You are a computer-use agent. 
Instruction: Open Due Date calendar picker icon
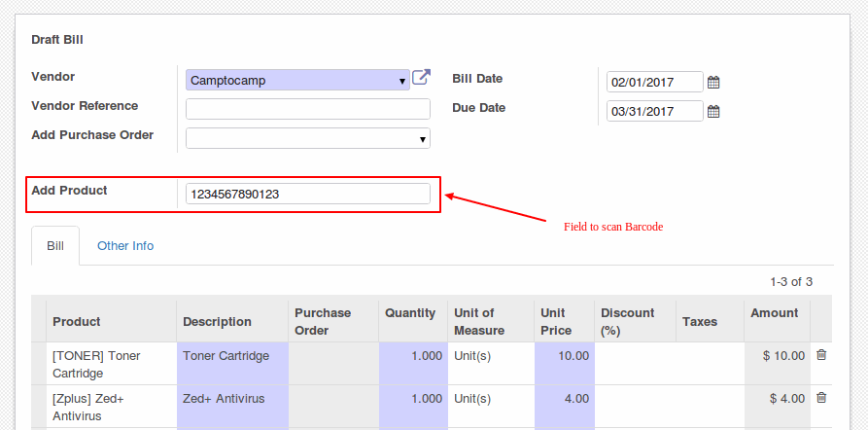click(713, 111)
